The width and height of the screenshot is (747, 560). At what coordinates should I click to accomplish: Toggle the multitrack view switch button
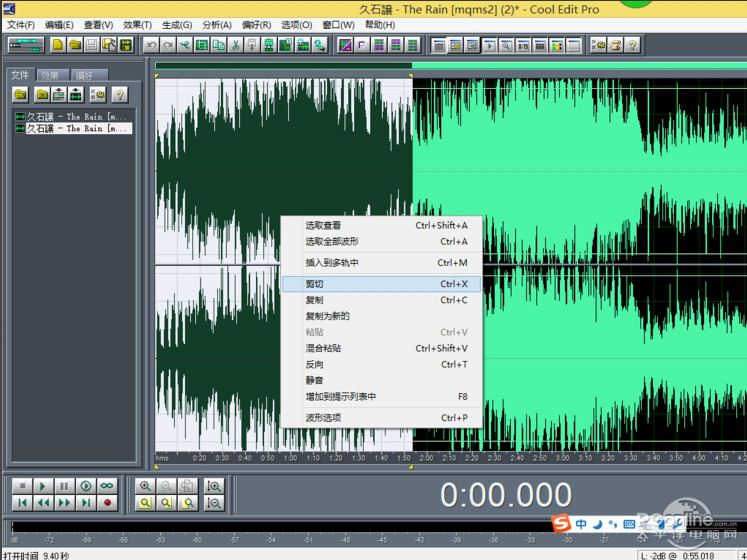24,45
